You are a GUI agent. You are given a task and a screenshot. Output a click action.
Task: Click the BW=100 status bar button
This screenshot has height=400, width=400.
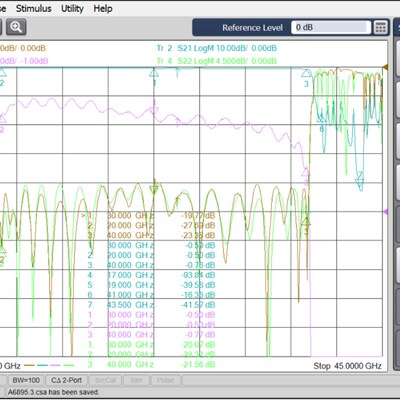pos(26,380)
